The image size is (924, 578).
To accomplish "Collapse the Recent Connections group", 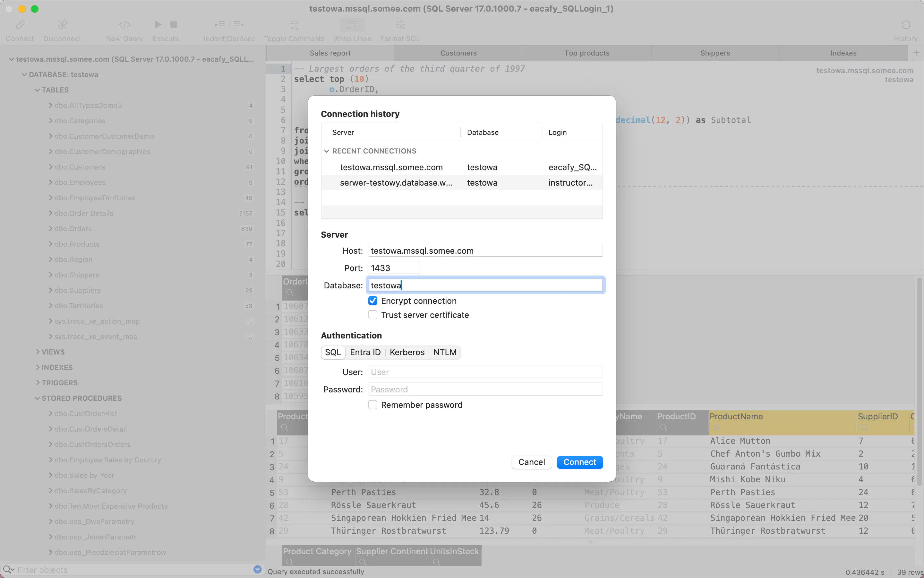I will tap(327, 151).
